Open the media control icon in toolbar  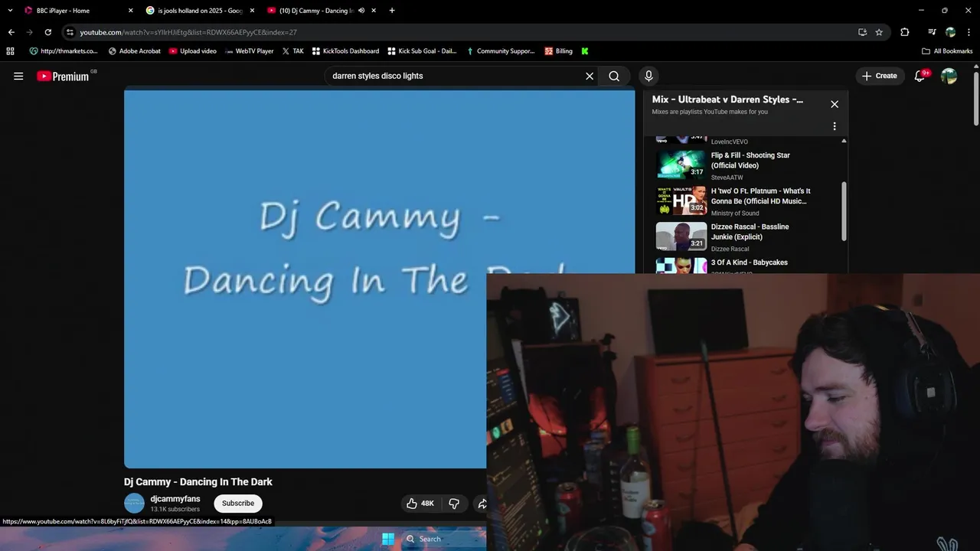932,32
